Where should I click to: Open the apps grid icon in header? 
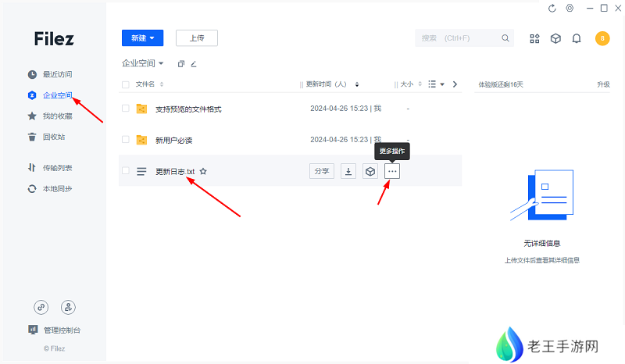534,38
